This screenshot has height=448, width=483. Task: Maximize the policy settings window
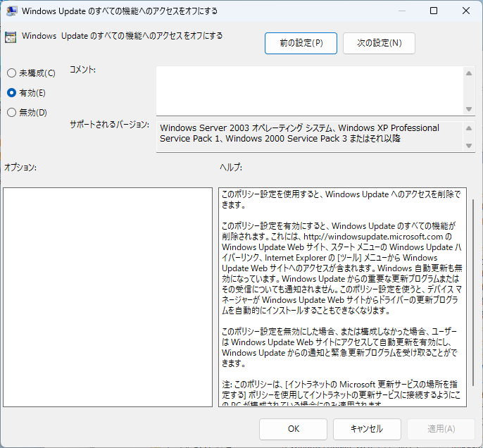point(433,11)
